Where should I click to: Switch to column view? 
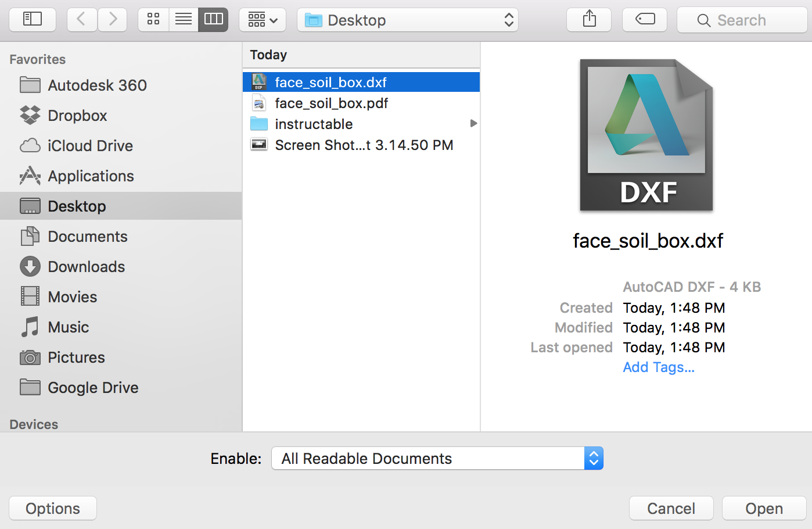point(213,20)
